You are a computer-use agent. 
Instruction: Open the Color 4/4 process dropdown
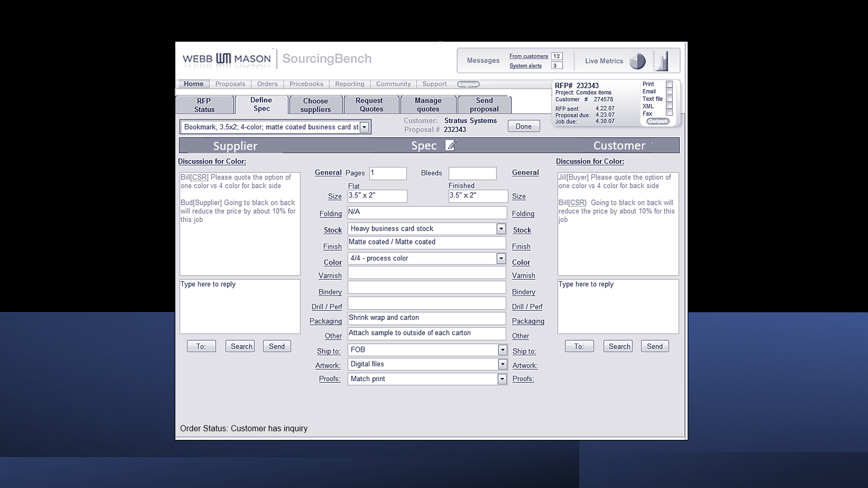coord(501,258)
